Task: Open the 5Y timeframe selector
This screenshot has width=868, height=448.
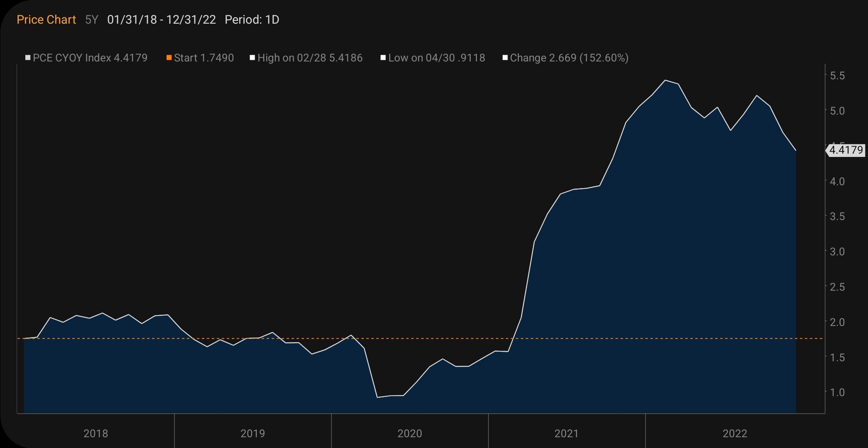Action: pyautogui.click(x=91, y=19)
